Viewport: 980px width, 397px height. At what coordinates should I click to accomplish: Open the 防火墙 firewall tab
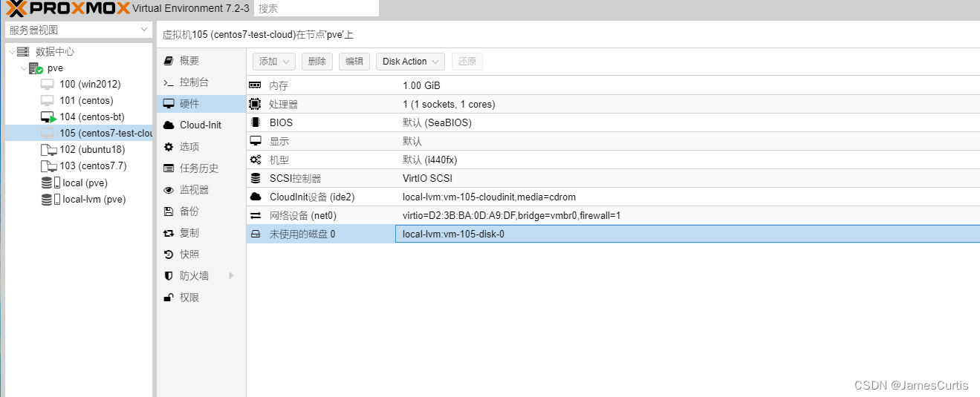click(x=201, y=275)
